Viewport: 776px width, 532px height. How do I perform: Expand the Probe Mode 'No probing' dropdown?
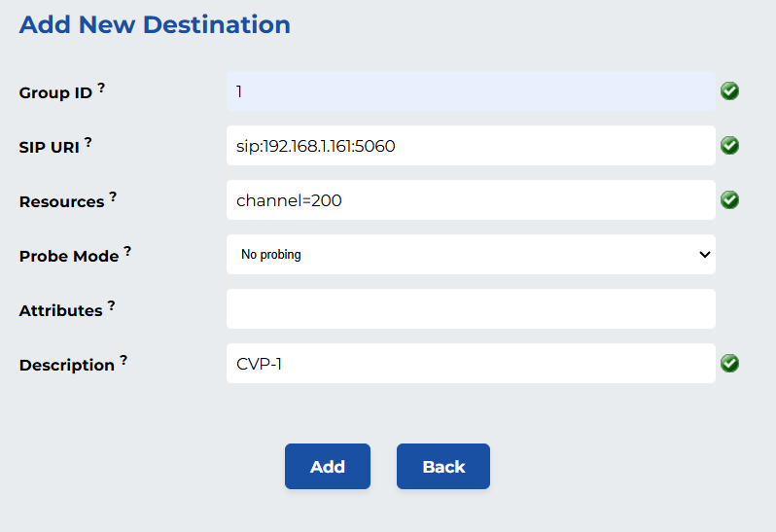[x=471, y=255]
